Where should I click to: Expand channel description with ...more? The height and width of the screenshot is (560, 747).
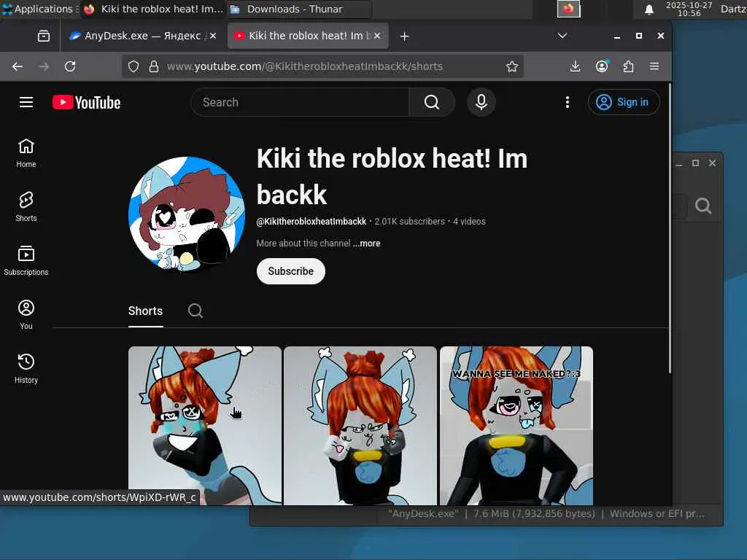click(x=366, y=244)
